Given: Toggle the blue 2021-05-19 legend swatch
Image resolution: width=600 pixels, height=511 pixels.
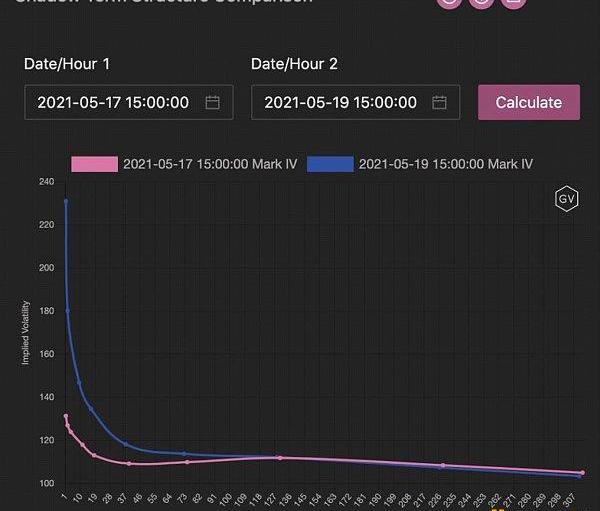Looking at the screenshot, I should pos(330,164).
